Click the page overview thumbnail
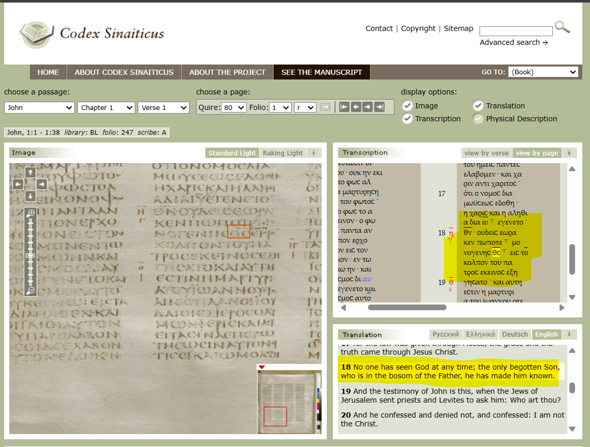Viewport: 590px width, 447px height. [x=290, y=402]
